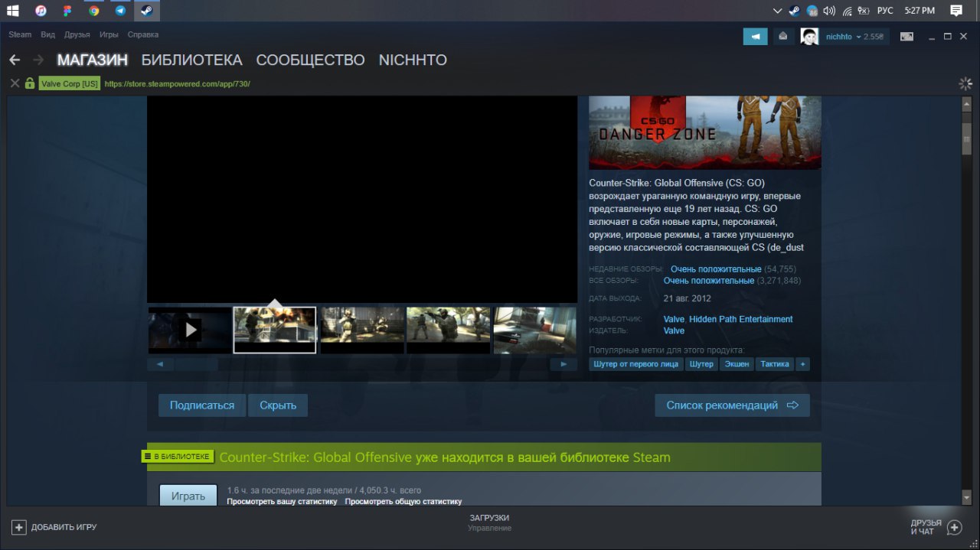Select the Тактика tag
This screenshot has height=550, width=980.
(x=775, y=364)
